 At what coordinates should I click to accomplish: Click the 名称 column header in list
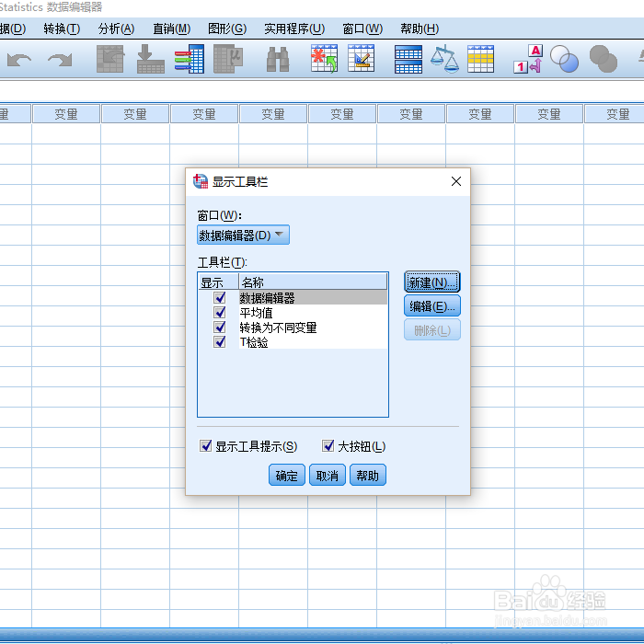point(313,282)
